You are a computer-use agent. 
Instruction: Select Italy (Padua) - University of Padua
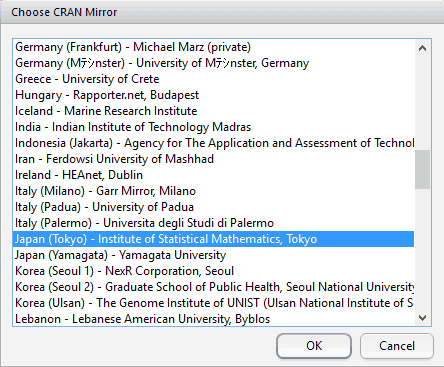pos(213,207)
